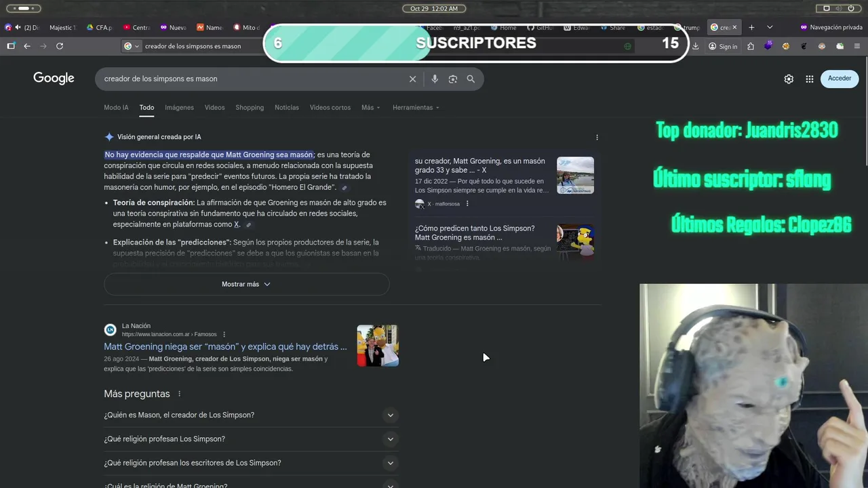The width and height of the screenshot is (868, 488).
Task: Open X post about masón grado 33
Action: tap(480, 165)
